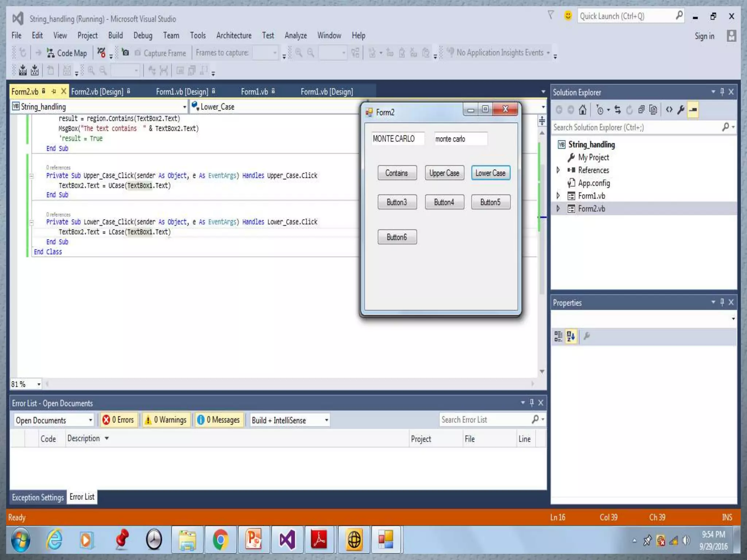Open the Debug menu
Viewport: 747px width, 560px height.
point(143,35)
